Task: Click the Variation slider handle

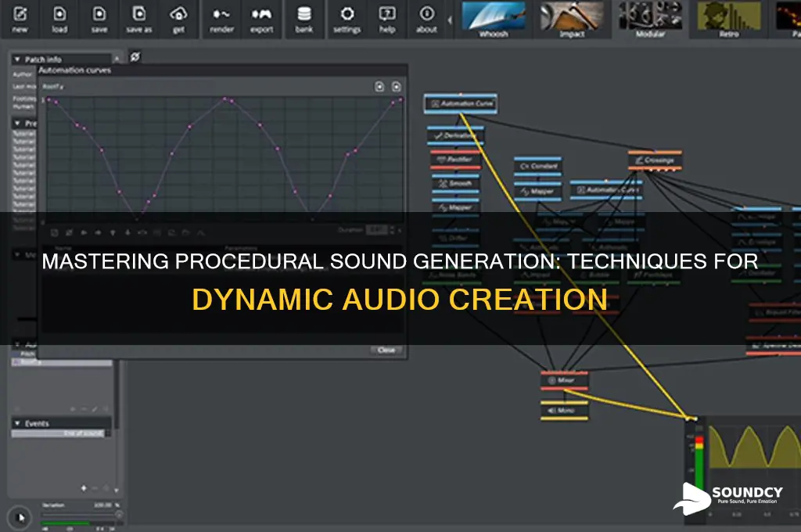Action: pos(119,515)
